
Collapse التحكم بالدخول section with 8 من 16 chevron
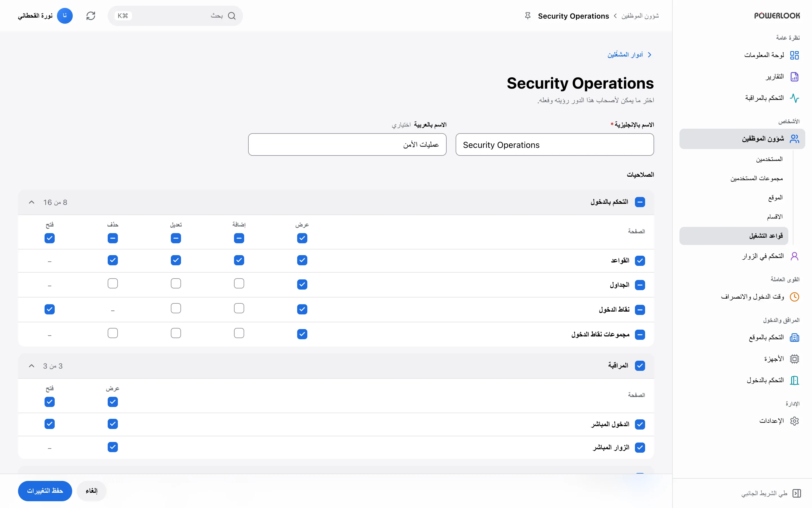[x=32, y=202]
